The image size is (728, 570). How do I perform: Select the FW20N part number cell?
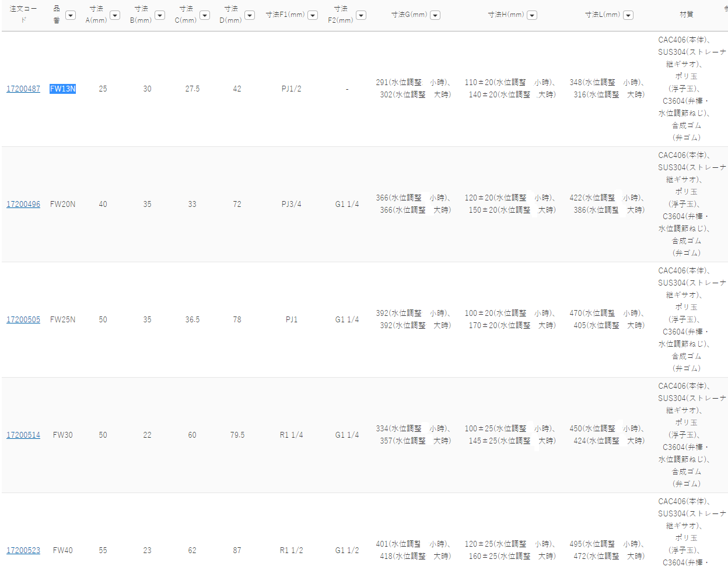click(x=62, y=205)
